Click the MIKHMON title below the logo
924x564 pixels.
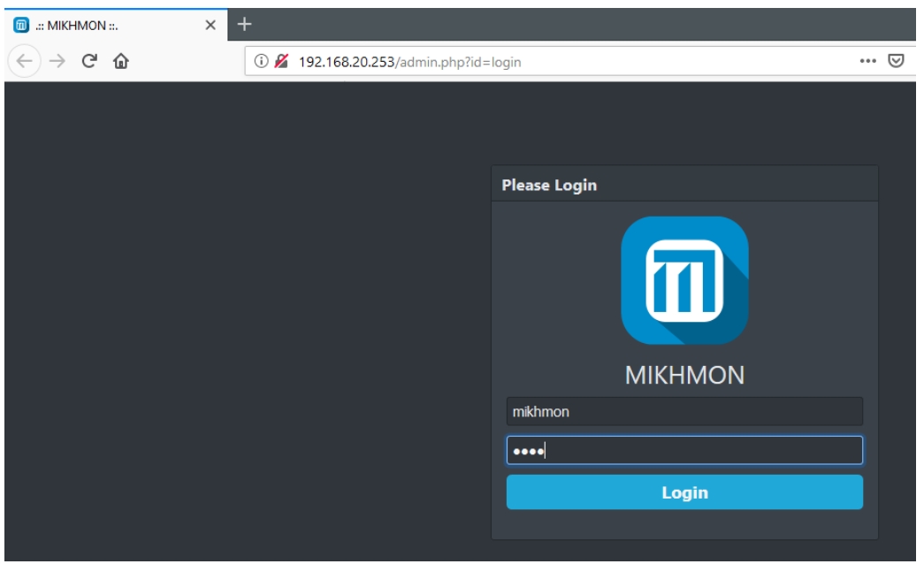[684, 376]
